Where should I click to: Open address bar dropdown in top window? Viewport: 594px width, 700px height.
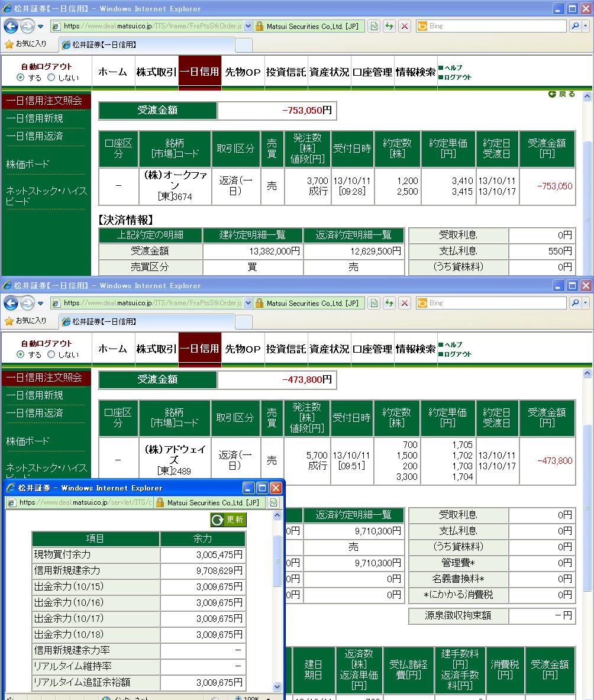248,27
